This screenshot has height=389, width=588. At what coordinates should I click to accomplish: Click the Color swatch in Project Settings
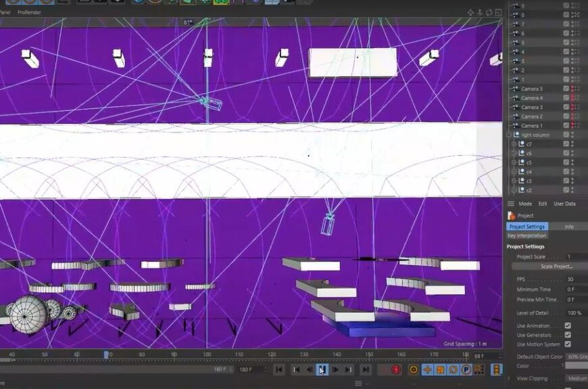[x=576, y=366]
